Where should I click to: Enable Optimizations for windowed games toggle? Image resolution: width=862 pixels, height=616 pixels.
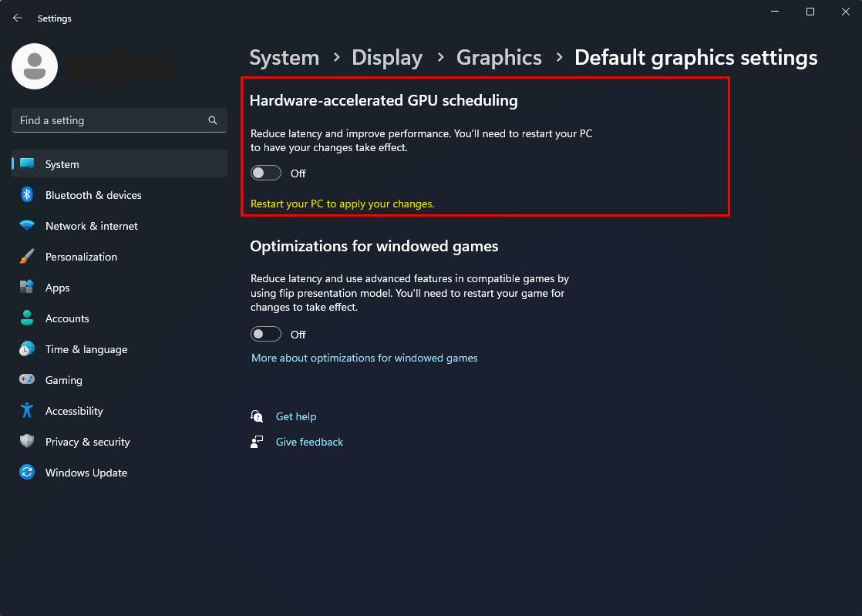pos(266,335)
